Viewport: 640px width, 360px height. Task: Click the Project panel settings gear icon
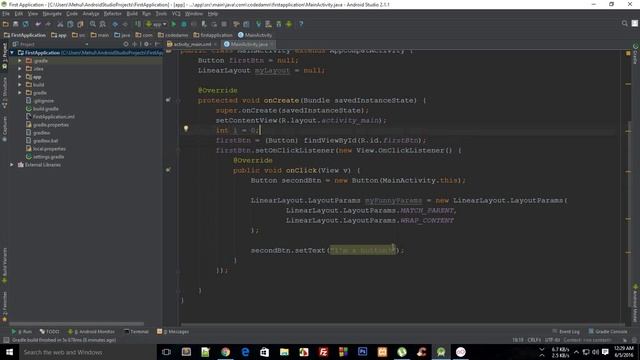(x=146, y=44)
